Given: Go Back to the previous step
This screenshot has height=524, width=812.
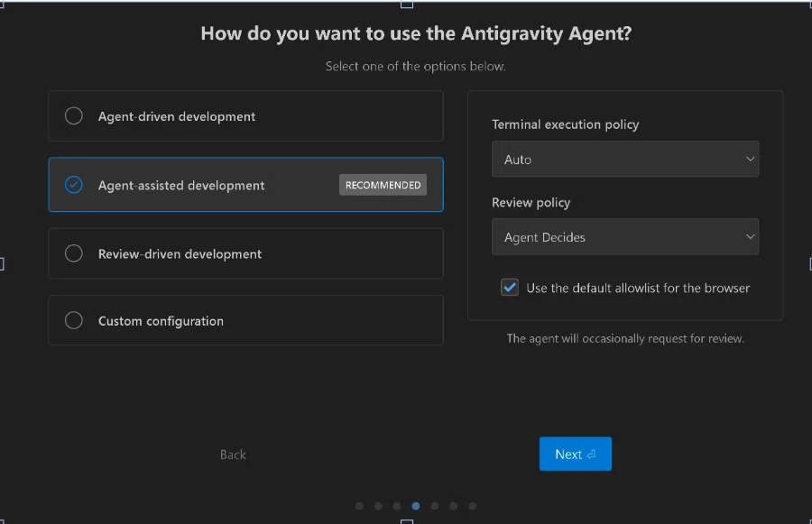Looking at the screenshot, I should (233, 455).
